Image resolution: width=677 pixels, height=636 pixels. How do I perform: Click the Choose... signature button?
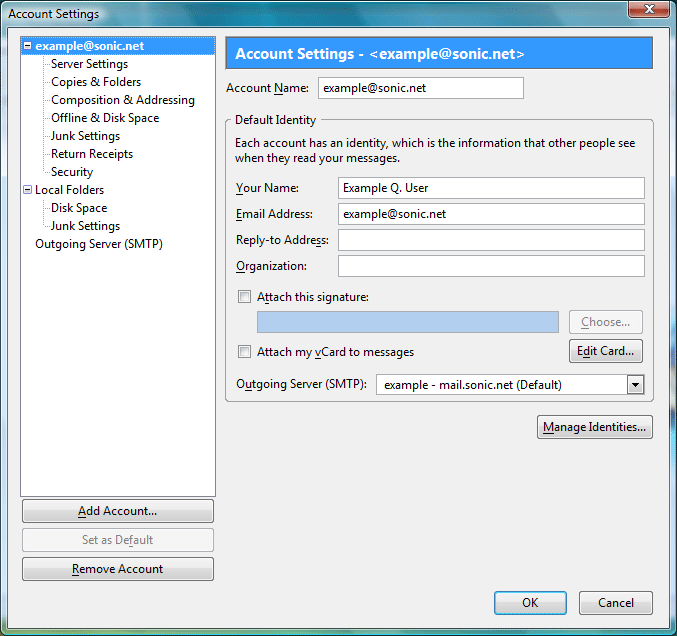point(605,322)
